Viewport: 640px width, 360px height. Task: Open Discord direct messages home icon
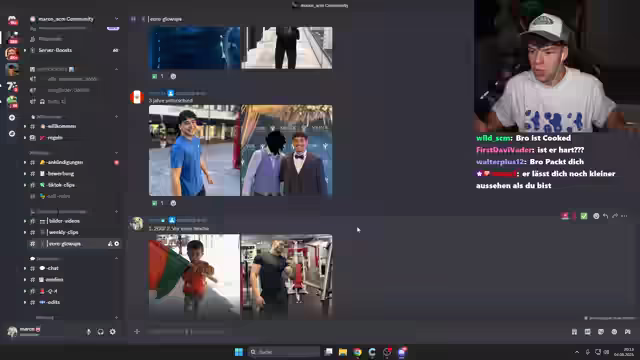12,20
